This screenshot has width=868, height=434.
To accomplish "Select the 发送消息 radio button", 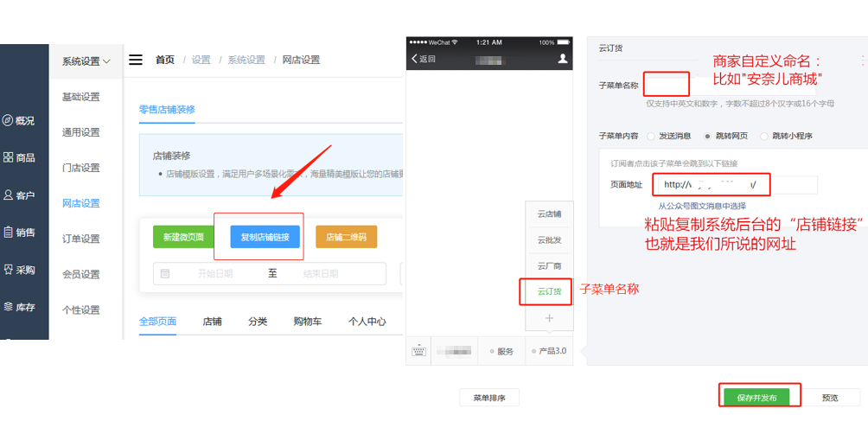I will [x=651, y=136].
